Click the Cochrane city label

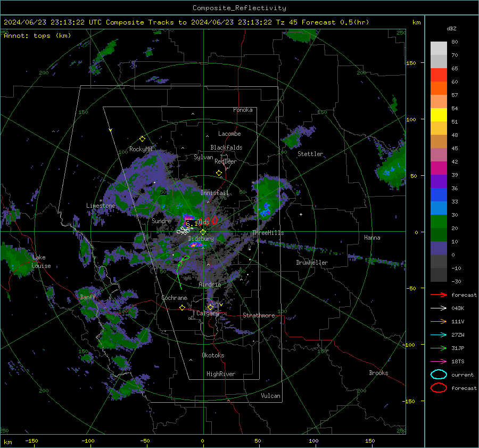[174, 298]
